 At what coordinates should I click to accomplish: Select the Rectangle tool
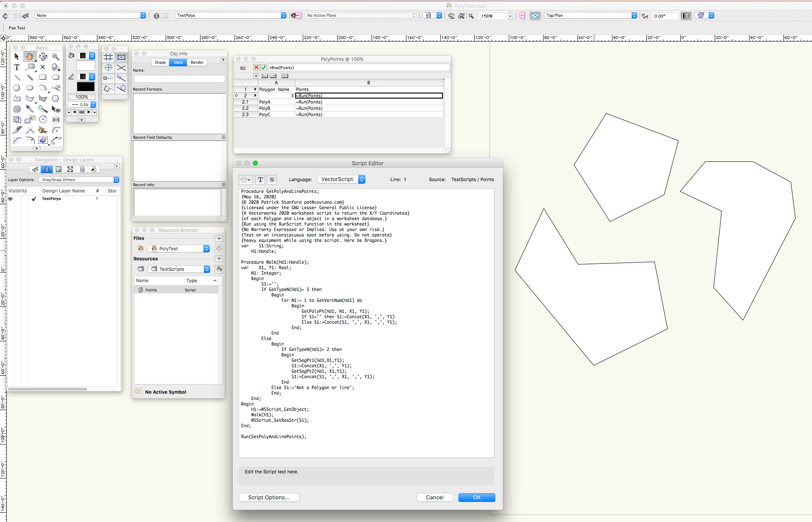point(43,77)
